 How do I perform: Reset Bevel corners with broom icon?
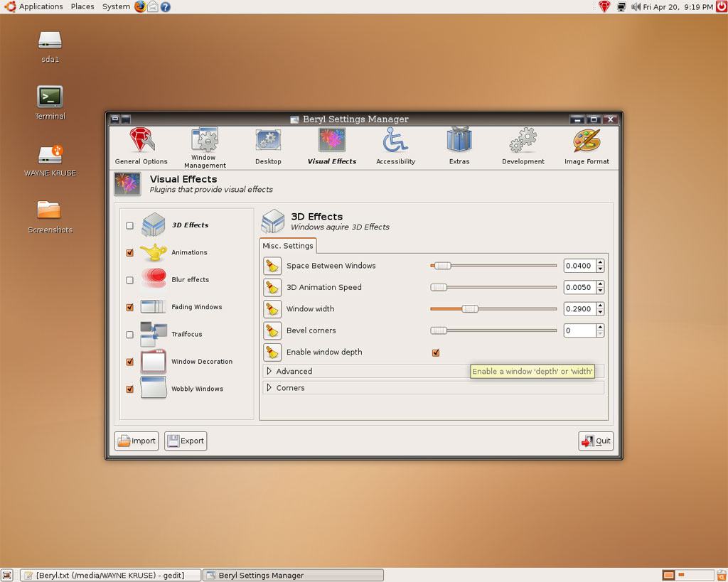click(x=272, y=330)
